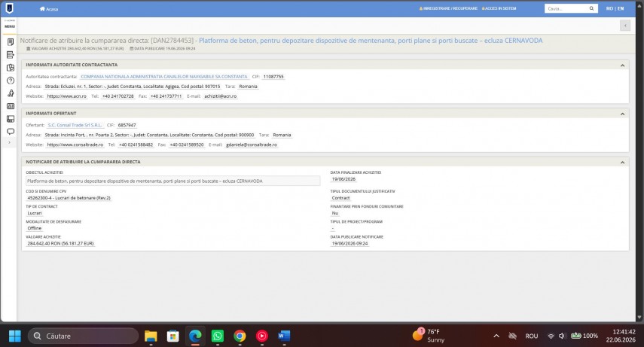
Task: Click 284.642,40 RON value under VALOARE ACHIZITIE
Action: pos(60,244)
